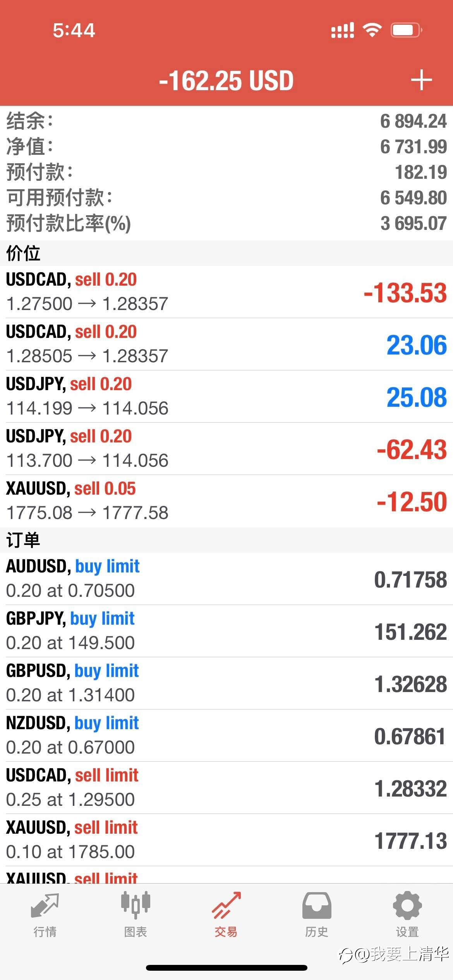Open the 图表 chart tab icon
This screenshot has height=980, width=453.
(136, 905)
